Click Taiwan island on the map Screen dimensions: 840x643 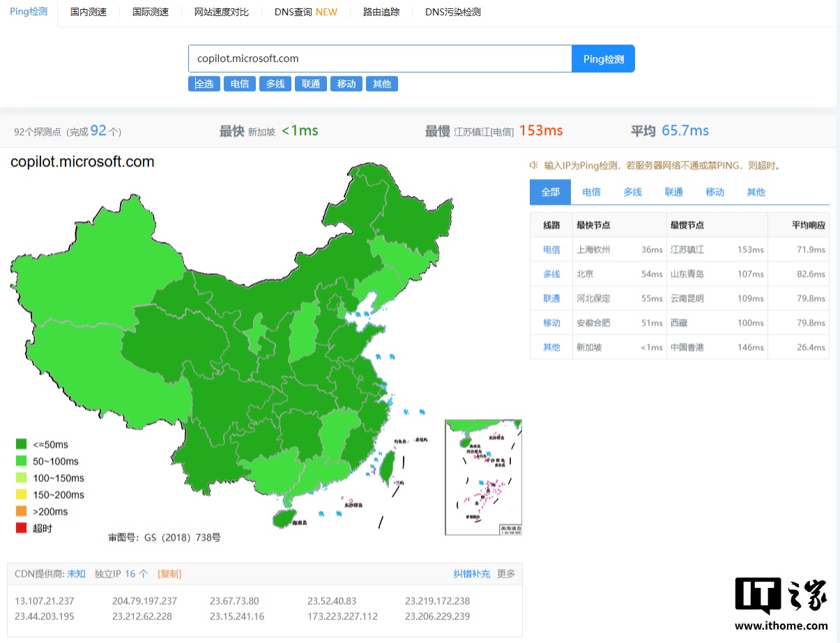pos(386,467)
